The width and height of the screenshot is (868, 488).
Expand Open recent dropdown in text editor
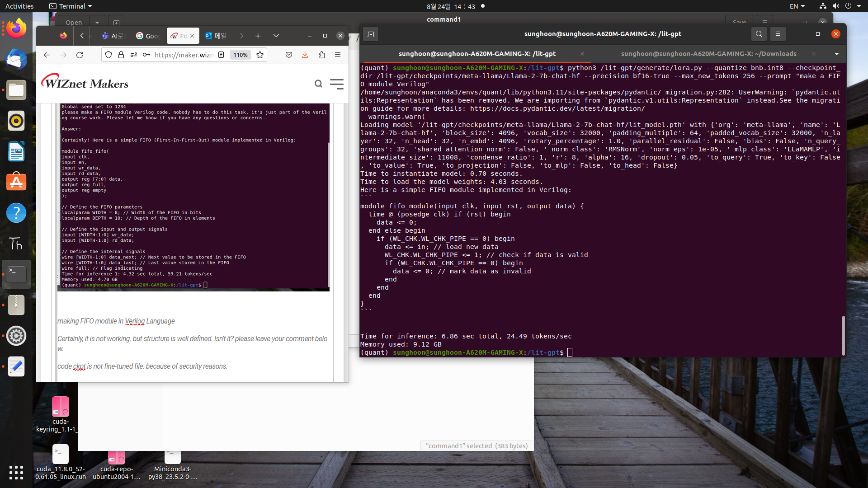(97, 22)
